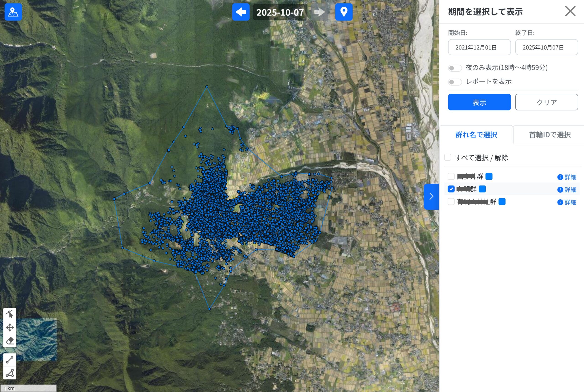Select the 群れ名で選択 tab
Screen dimensions: 584x392
click(476, 135)
